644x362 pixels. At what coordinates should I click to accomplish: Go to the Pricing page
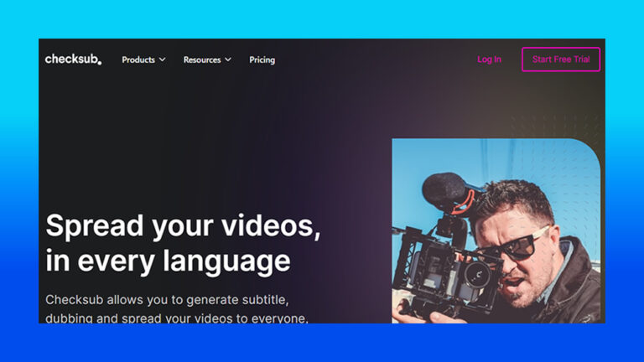click(x=262, y=60)
